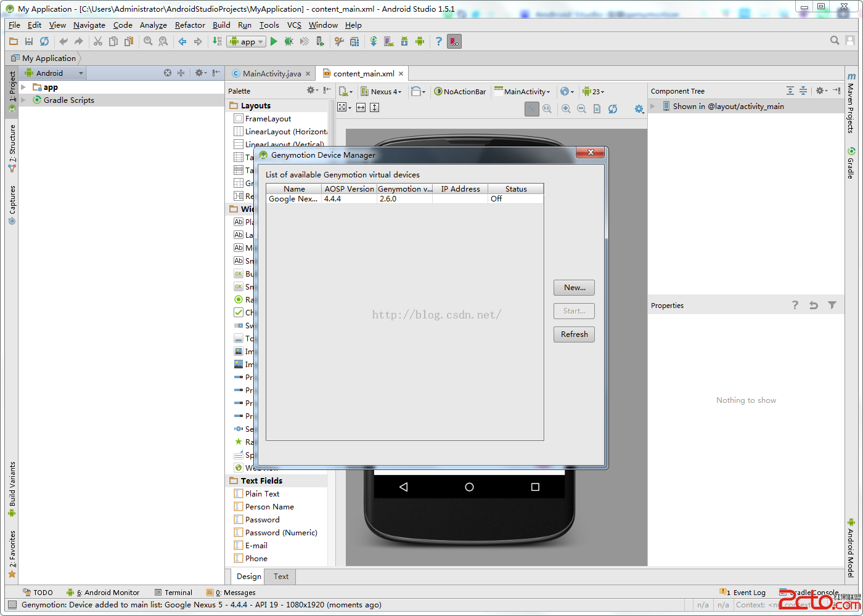Open Genymotion Device Manager toolbar icon
863x616 pixels.
click(454, 41)
